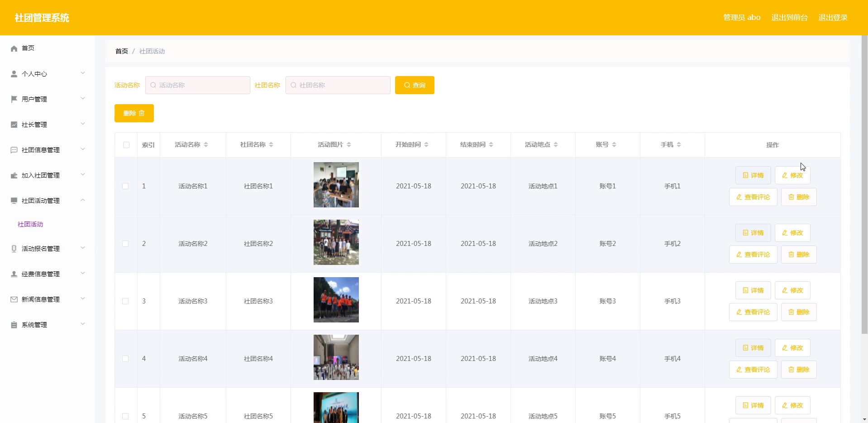Click 退出到前台 in the top bar
The width and height of the screenshot is (868, 423).
789,18
